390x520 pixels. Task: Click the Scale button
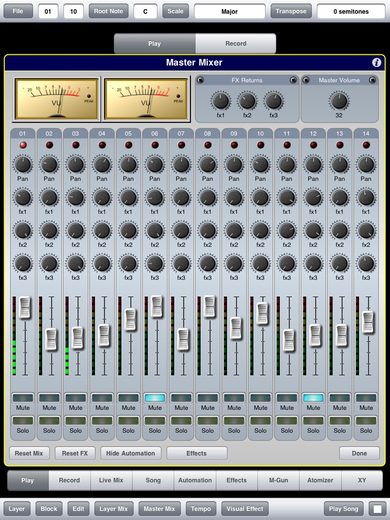pos(175,11)
